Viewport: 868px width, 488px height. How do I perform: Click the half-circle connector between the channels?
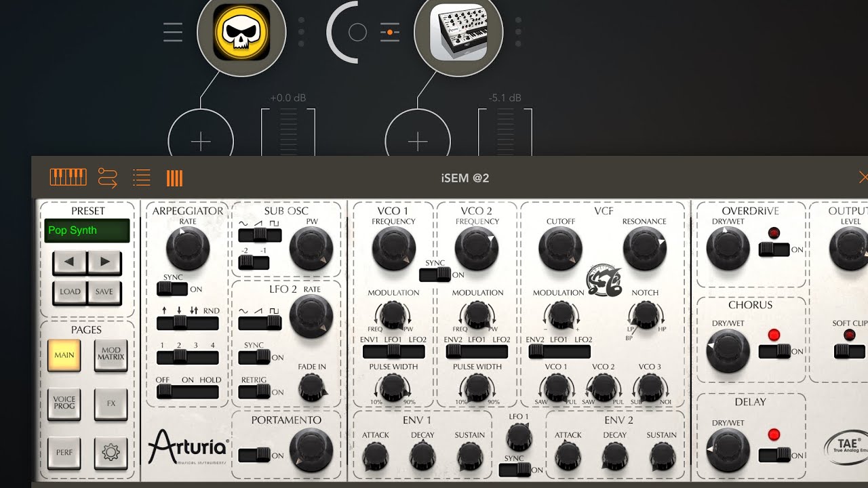346,32
